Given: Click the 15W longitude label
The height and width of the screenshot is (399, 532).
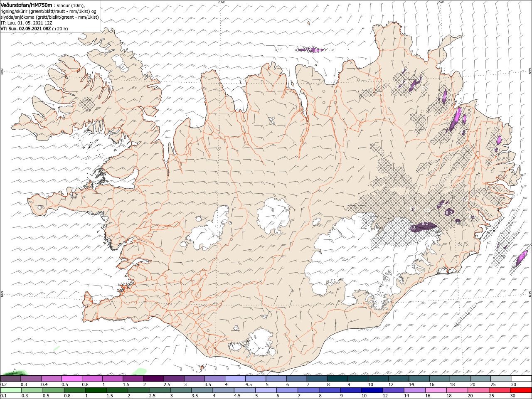Looking at the screenshot, I should (440, 2).
